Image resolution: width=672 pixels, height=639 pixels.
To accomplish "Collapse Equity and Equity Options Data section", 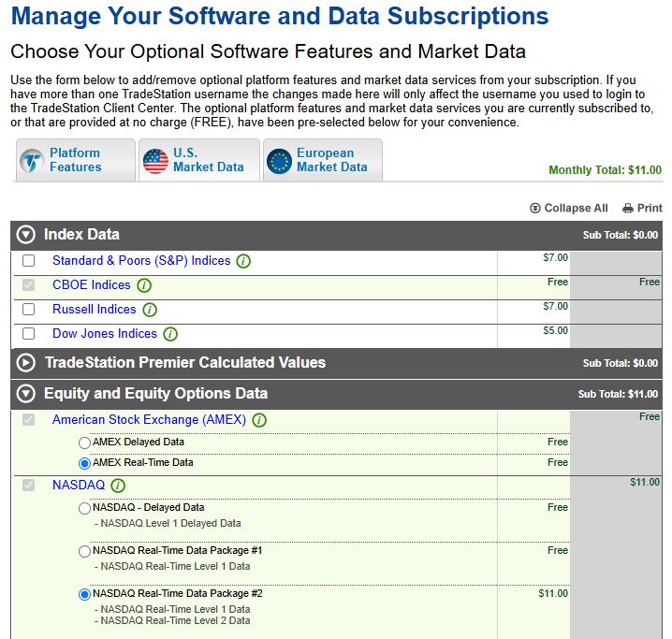I will click(x=25, y=394).
